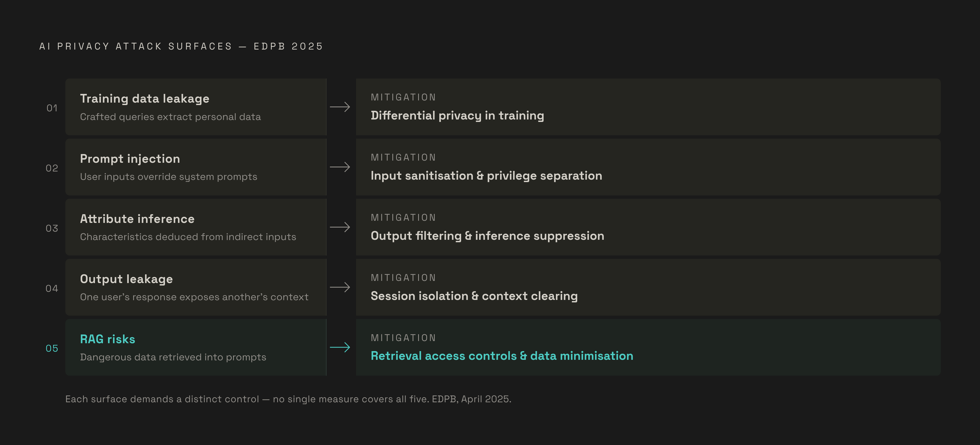The image size is (980, 445).
Task: Click the arrow after Prompt injection
Action: [x=340, y=167]
